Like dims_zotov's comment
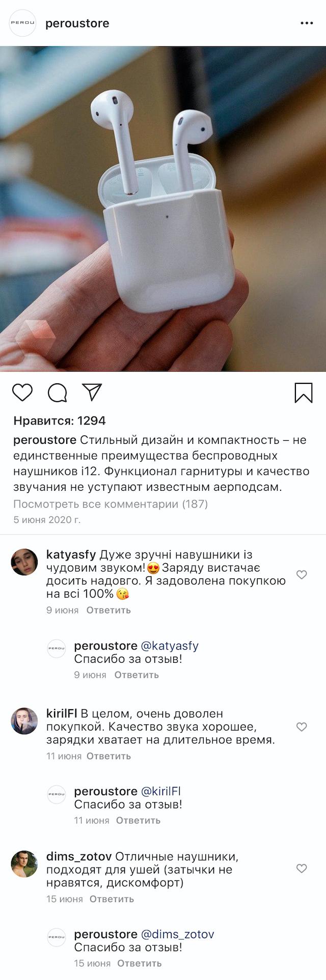The height and width of the screenshot is (980, 326). pyautogui.click(x=302, y=868)
